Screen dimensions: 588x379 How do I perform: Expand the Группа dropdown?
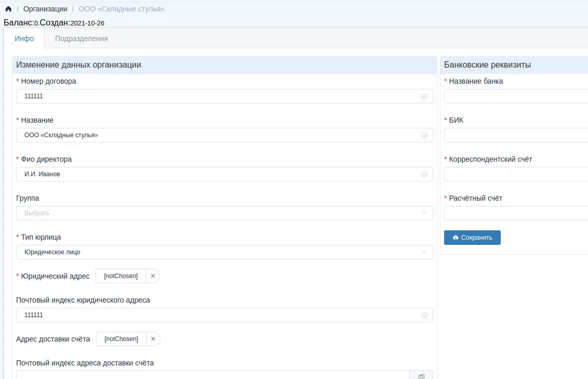point(224,213)
